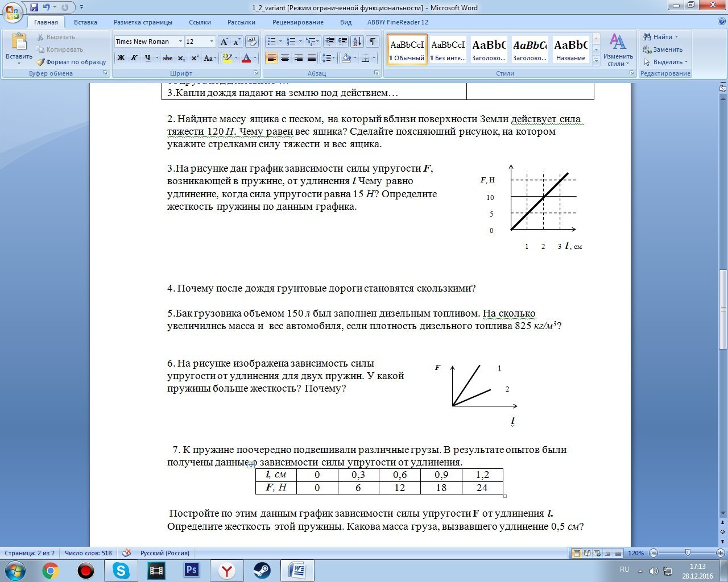Apply the red font color

coord(246,58)
